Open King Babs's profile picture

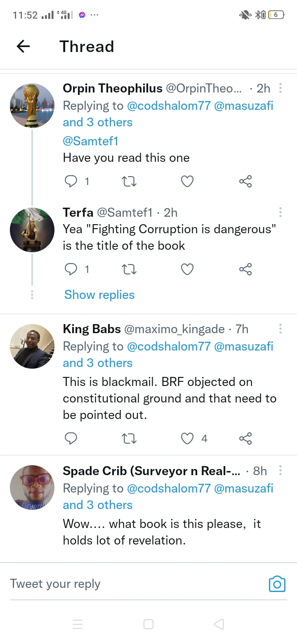(x=32, y=346)
